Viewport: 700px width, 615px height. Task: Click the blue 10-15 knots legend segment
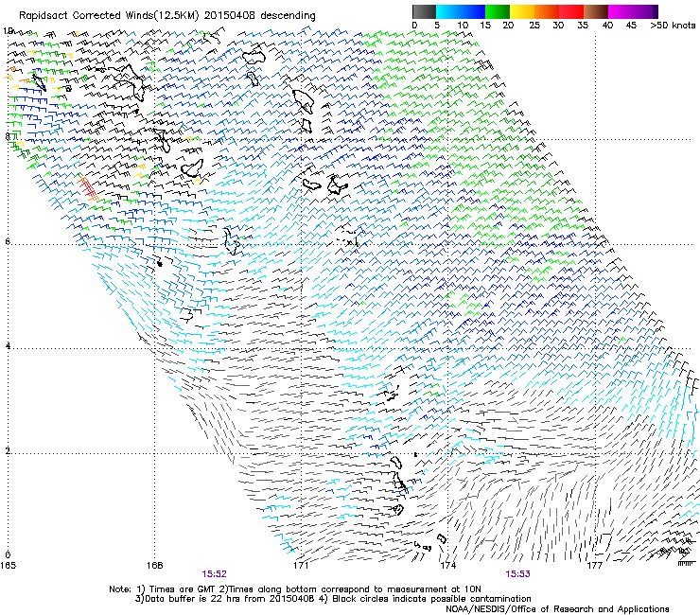tap(473, 11)
